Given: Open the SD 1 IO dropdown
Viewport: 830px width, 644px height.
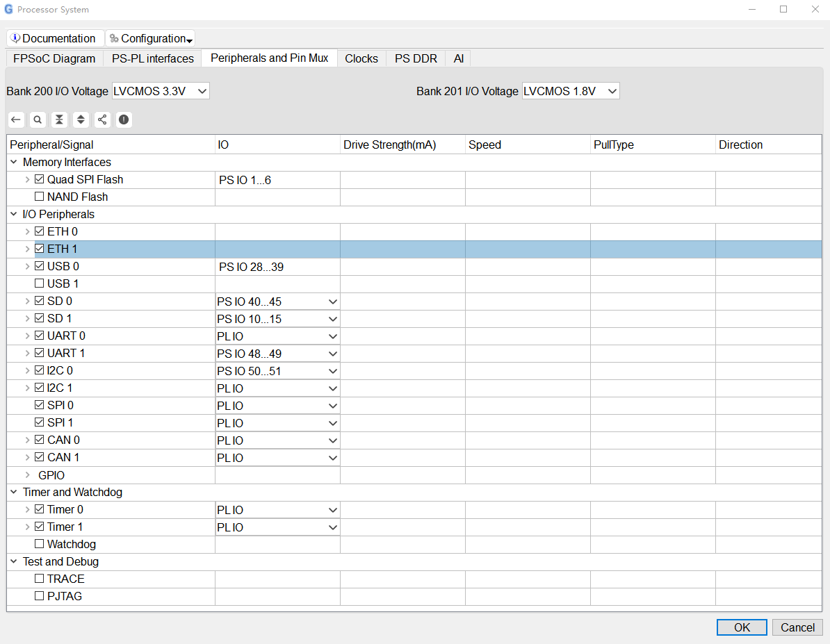Looking at the screenshot, I should [277, 319].
